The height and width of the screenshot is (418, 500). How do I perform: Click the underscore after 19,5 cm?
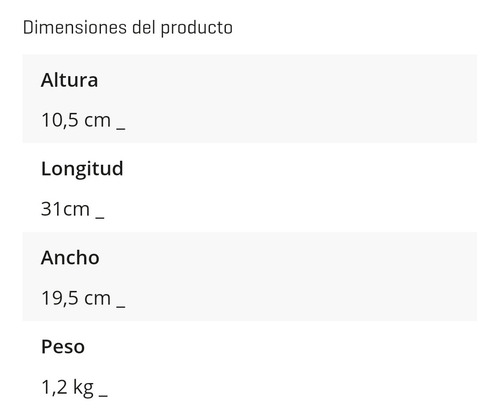click(x=121, y=306)
